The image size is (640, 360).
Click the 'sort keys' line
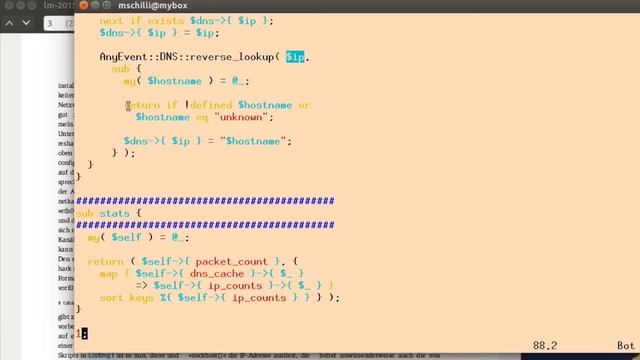coord(220,298)
